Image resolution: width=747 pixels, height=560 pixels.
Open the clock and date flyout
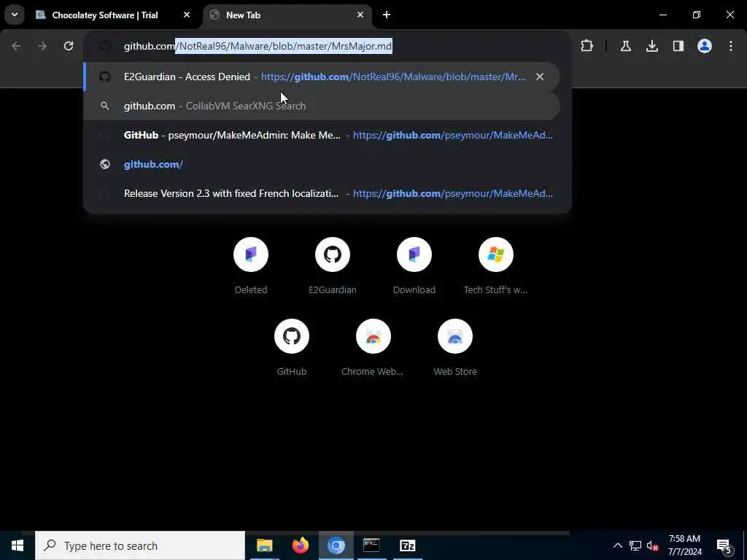click(x=684, y=545)
